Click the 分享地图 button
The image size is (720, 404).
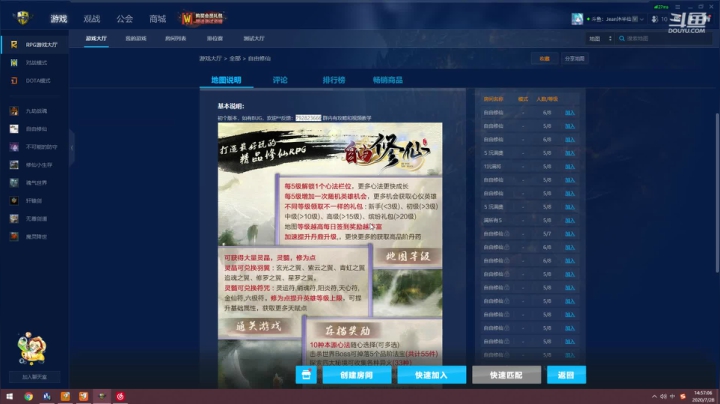574,59
